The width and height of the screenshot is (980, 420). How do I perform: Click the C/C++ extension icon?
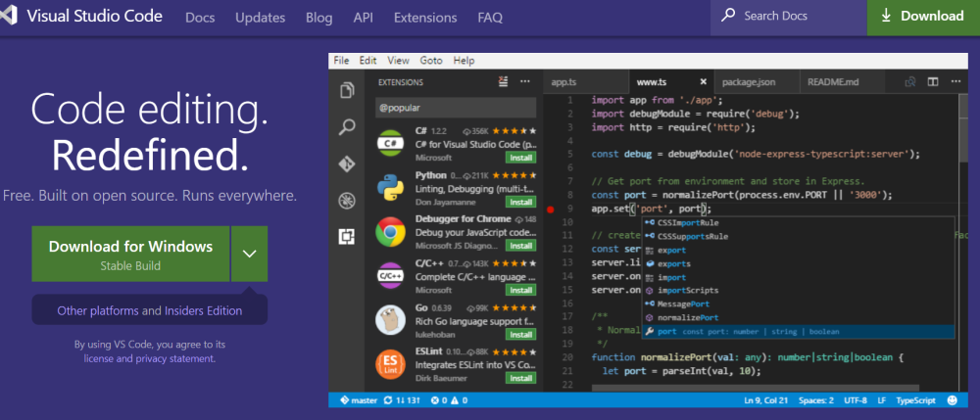(x=391, y=276)
